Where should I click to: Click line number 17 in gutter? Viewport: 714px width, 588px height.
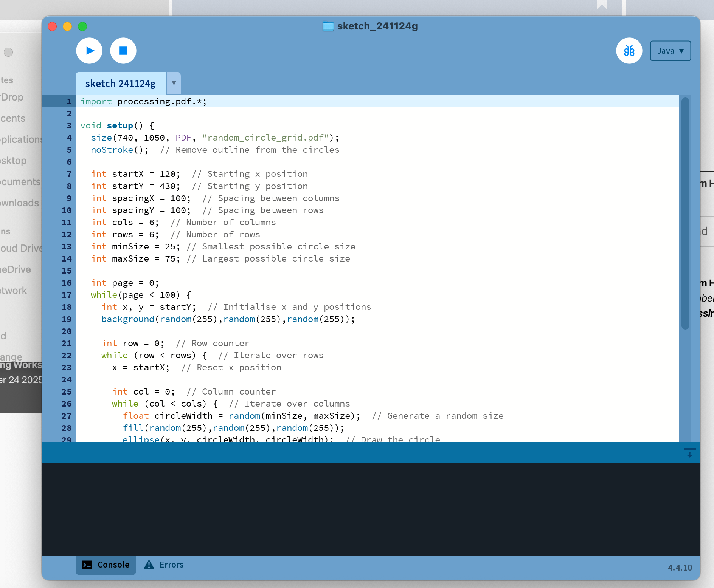click(67, 295)
